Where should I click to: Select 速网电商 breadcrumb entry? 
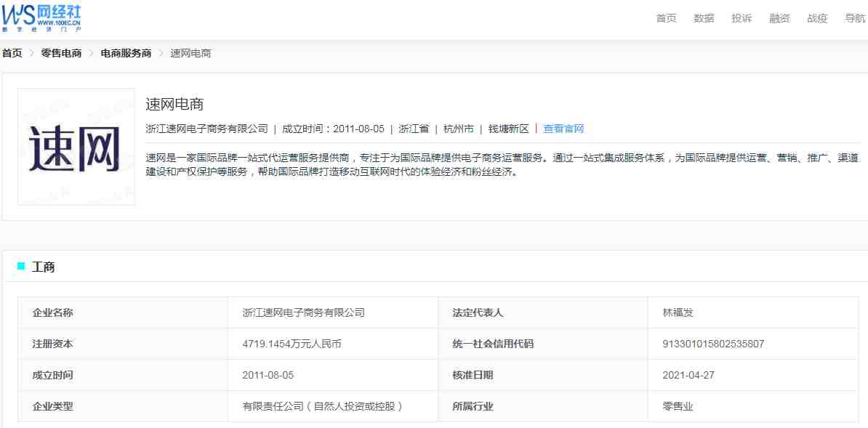(x=190, y=53)
